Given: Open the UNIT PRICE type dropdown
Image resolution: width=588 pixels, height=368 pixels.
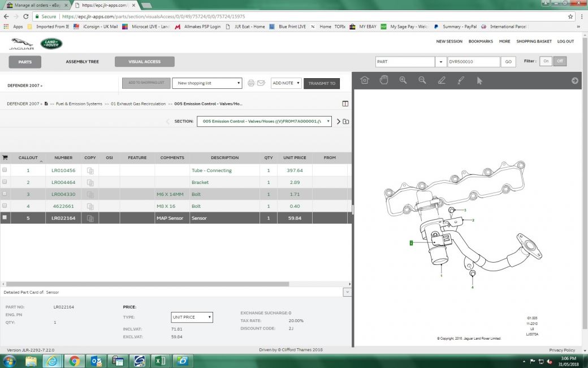Looking at the screenshot, I should pos(192,317).
